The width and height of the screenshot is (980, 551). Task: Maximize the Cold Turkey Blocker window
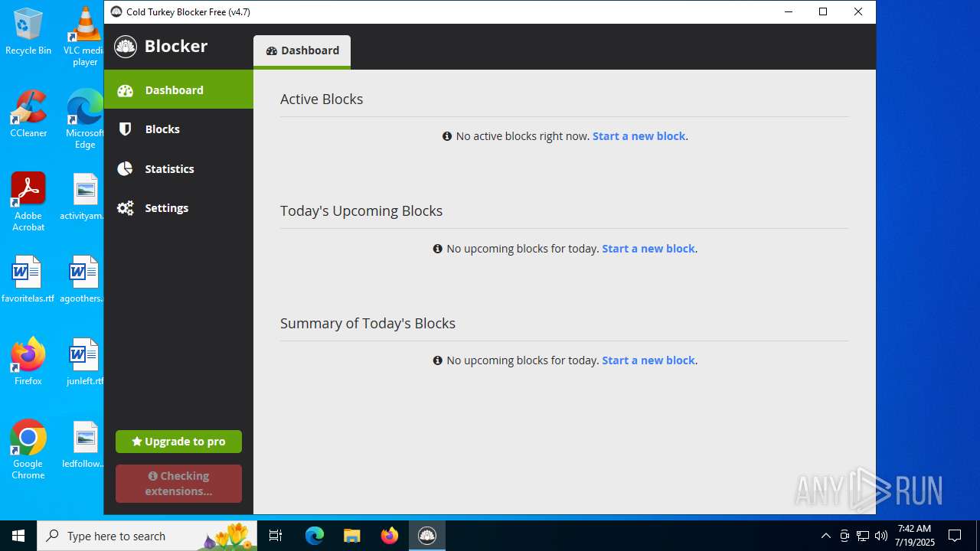(823, 11)
